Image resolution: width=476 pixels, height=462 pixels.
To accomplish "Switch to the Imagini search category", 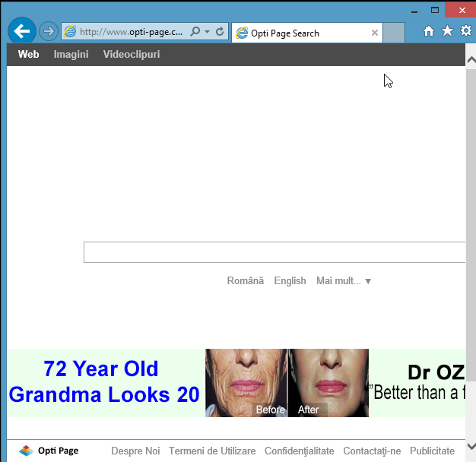I will (71, 54).
